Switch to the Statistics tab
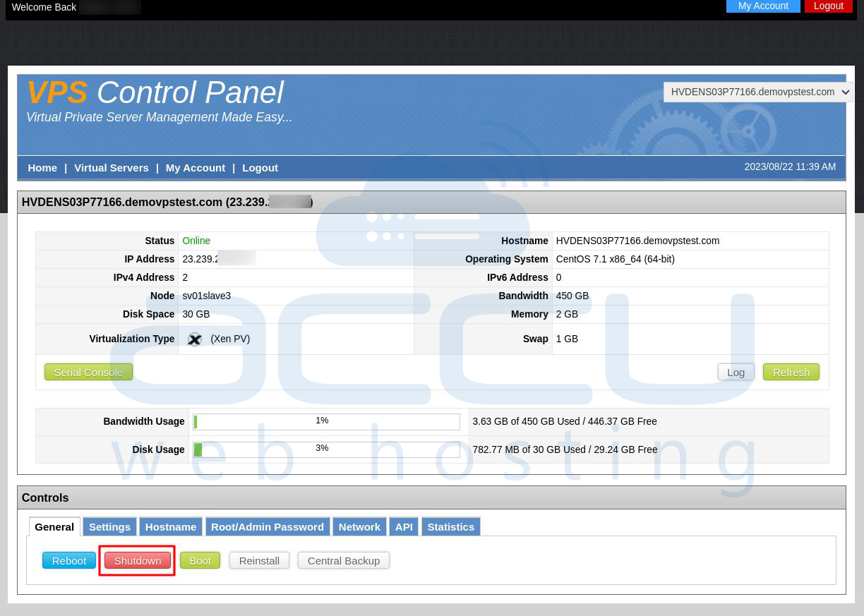This screenshot has height=616, width=864. click(451, 526)
